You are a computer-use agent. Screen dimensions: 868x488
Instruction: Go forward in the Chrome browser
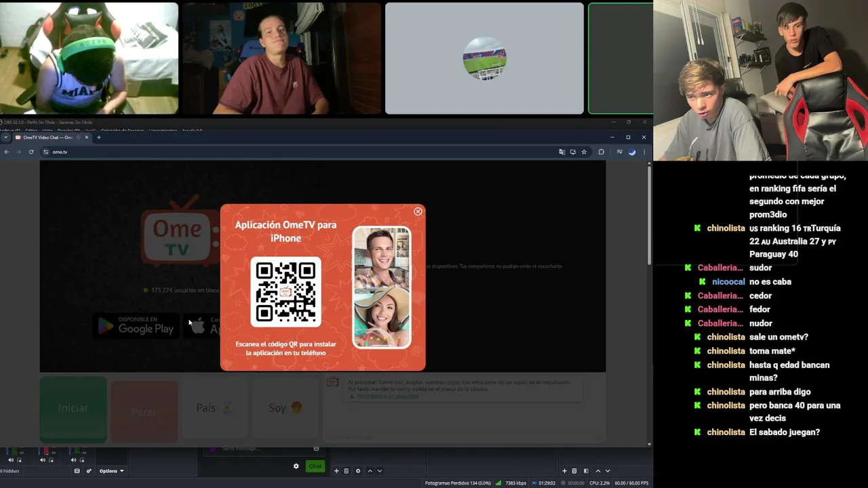click(x=18, y=152)
